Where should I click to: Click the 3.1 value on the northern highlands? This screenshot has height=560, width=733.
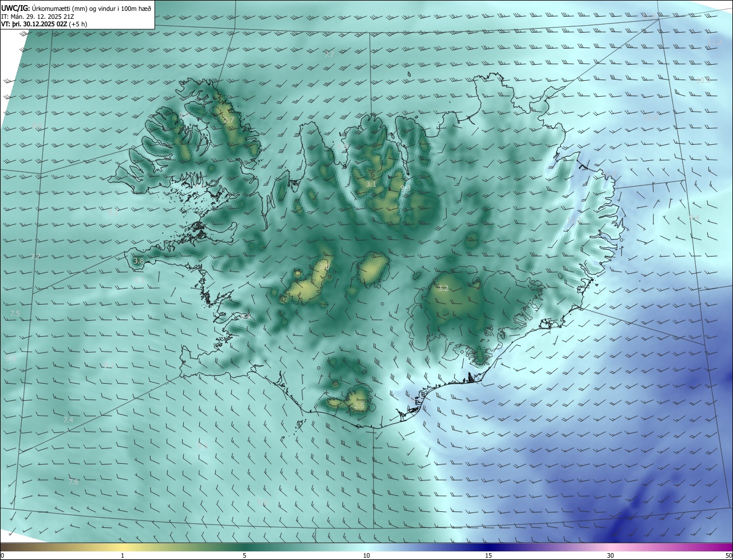pos(371,184)
